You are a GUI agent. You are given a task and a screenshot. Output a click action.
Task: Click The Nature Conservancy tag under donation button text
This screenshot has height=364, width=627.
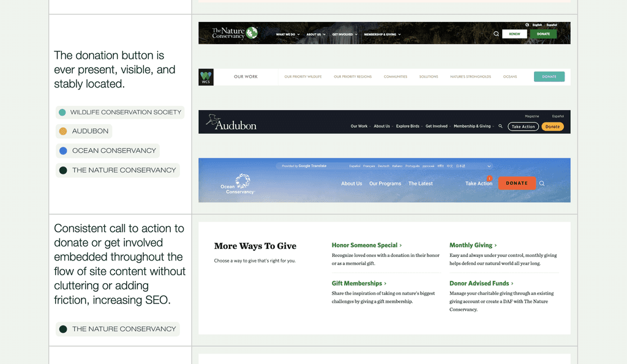coord(118,170)
